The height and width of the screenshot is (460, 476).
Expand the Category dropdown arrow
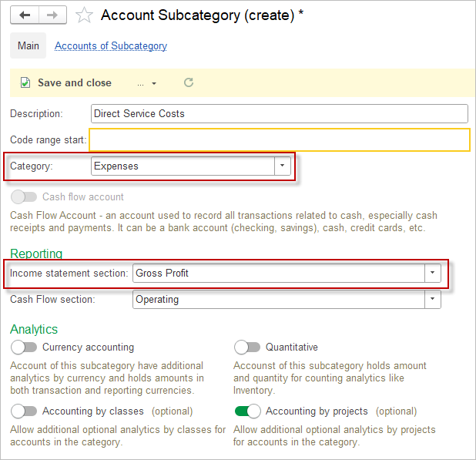coord(282,166)
